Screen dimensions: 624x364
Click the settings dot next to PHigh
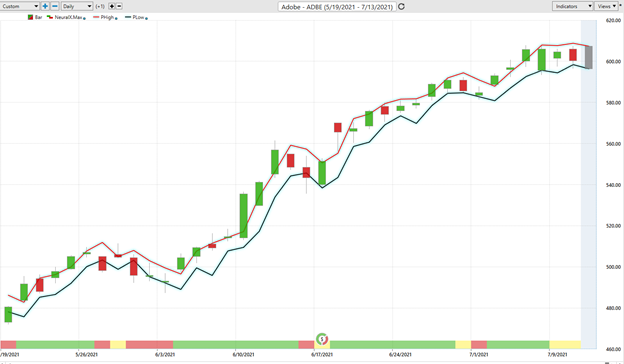pyautogui.click(x=116, y=19)
